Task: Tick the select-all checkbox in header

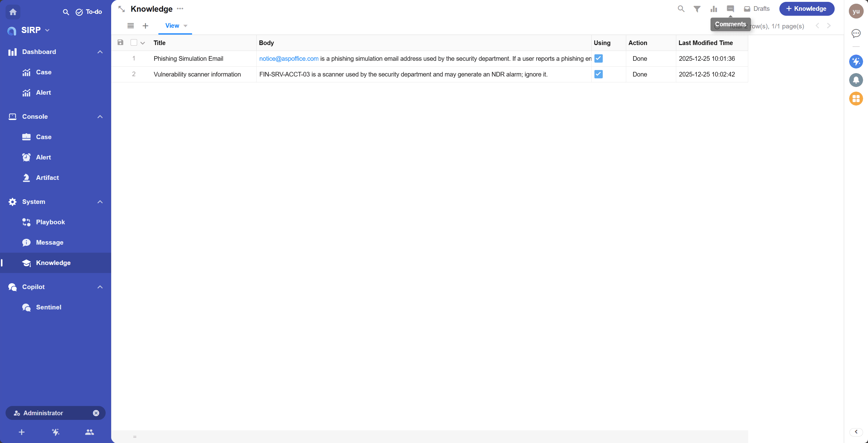Action: (x=134, y=43)
